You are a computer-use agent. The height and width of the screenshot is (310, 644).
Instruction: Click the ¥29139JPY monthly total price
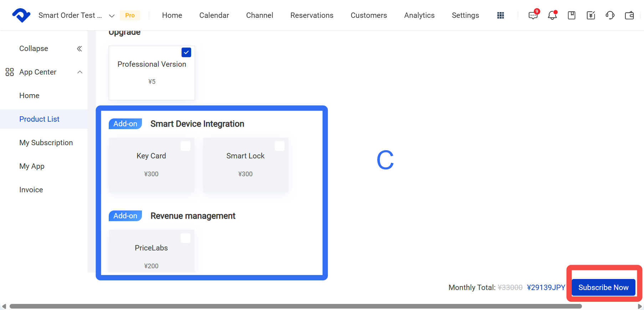point(546,288)
